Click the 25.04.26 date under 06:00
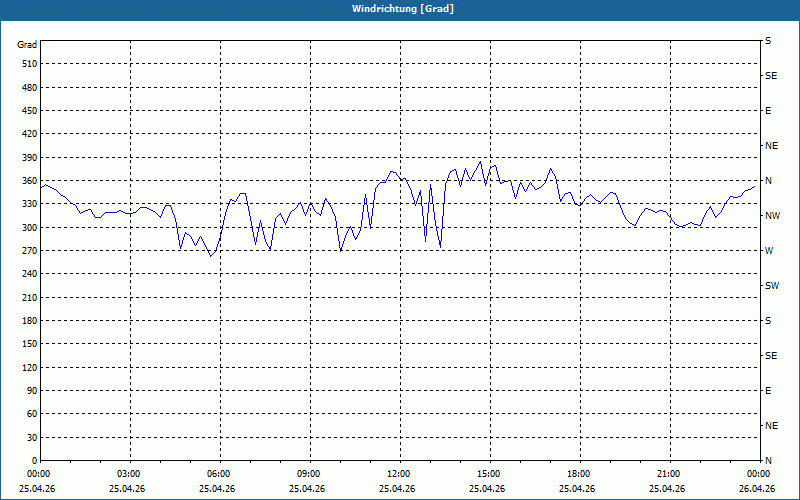The width and height of the screenshot is (800, 500). [217, 489]
